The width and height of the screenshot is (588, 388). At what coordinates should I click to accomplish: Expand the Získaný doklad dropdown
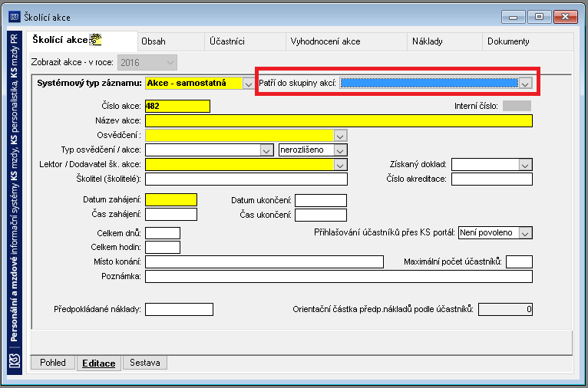point(525,164)
